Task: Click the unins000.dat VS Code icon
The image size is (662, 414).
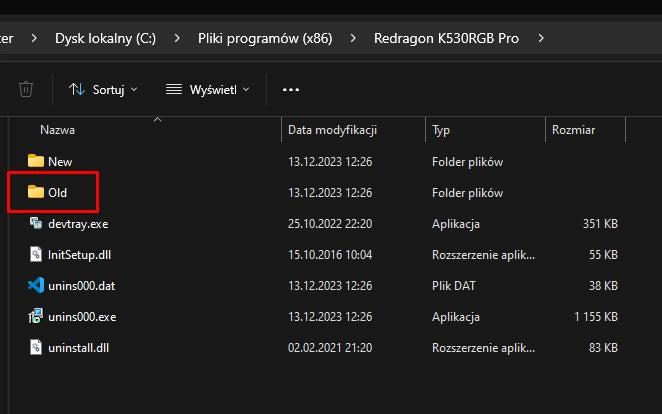Action: 36,285
